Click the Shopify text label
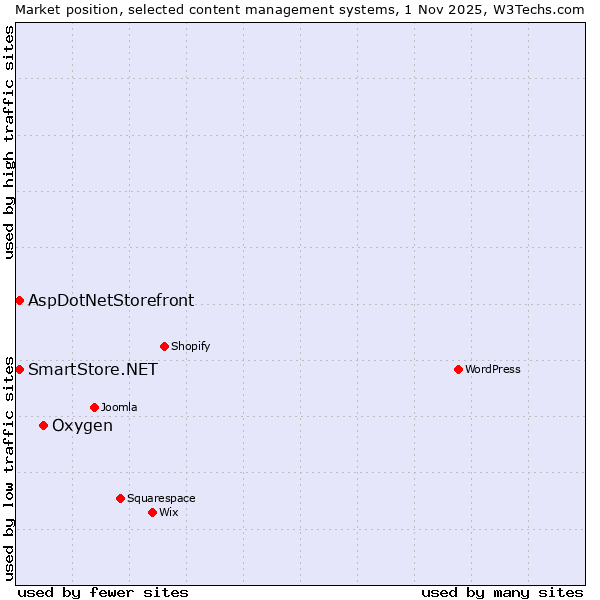The image size is (600, 600). click(x=190, y=347)
